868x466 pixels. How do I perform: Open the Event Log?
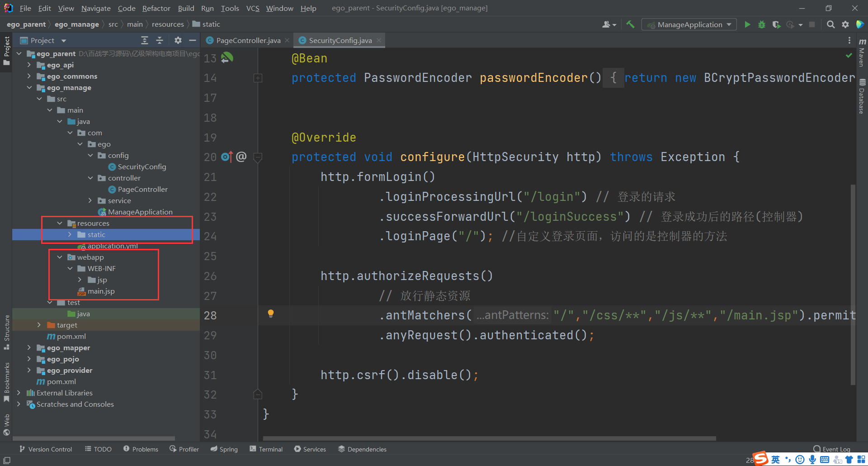[831, 449]
